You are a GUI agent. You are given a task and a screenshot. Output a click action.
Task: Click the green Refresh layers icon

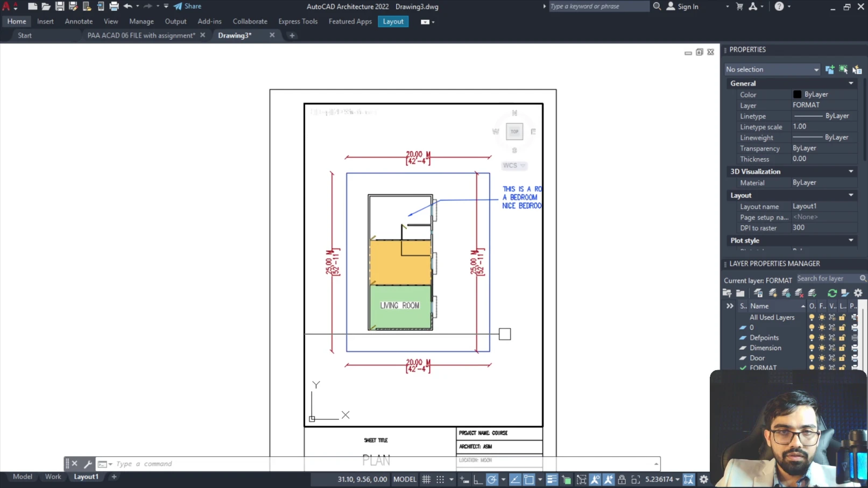pos(832,293)
